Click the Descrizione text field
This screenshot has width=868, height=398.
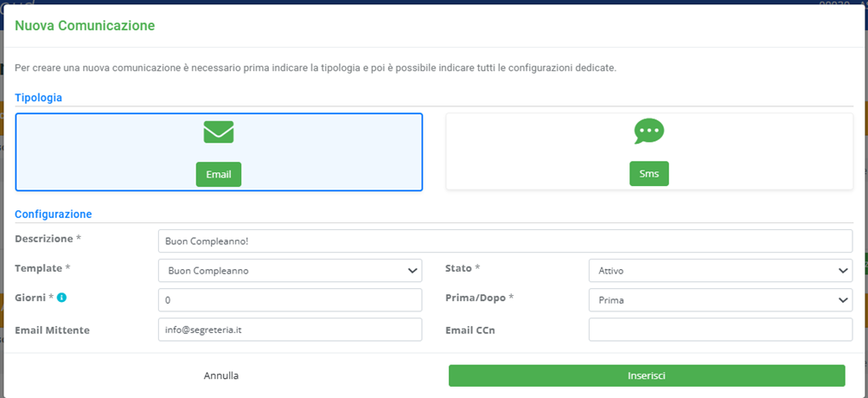pyautogui.click(x=505, y=241)
